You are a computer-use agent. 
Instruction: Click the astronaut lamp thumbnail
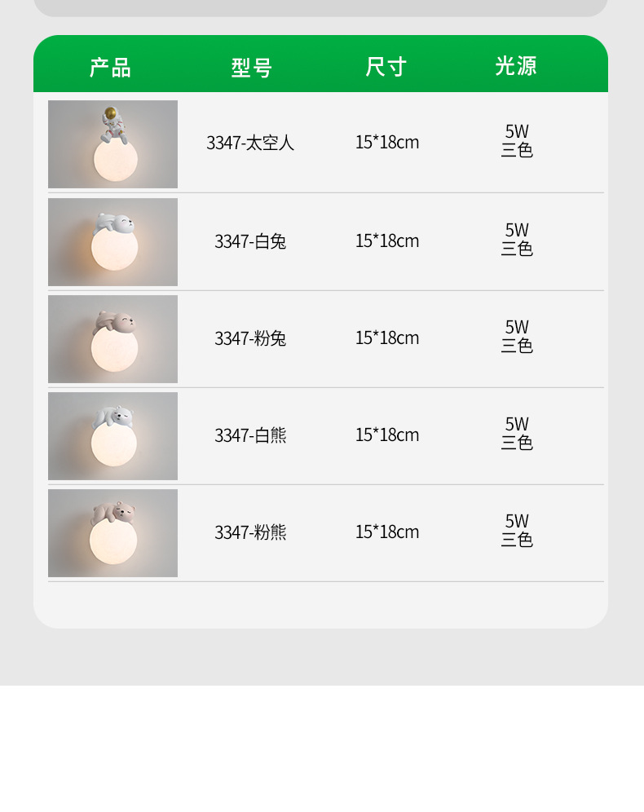(x=112, y=144)
